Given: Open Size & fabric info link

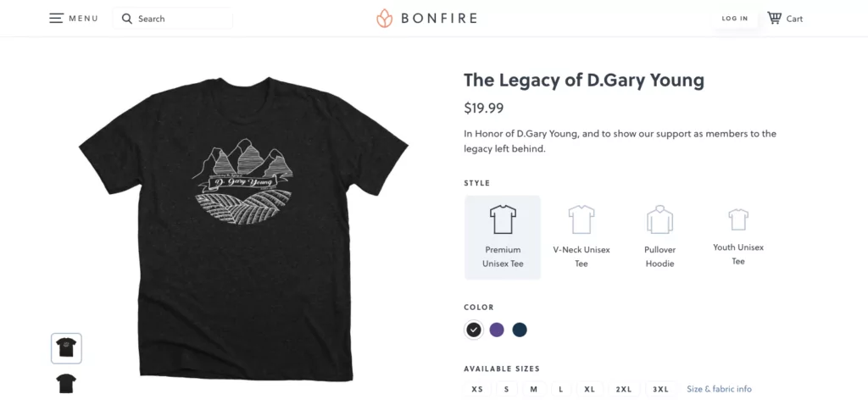Looking at the screenshot, I should tap(719, 389).
